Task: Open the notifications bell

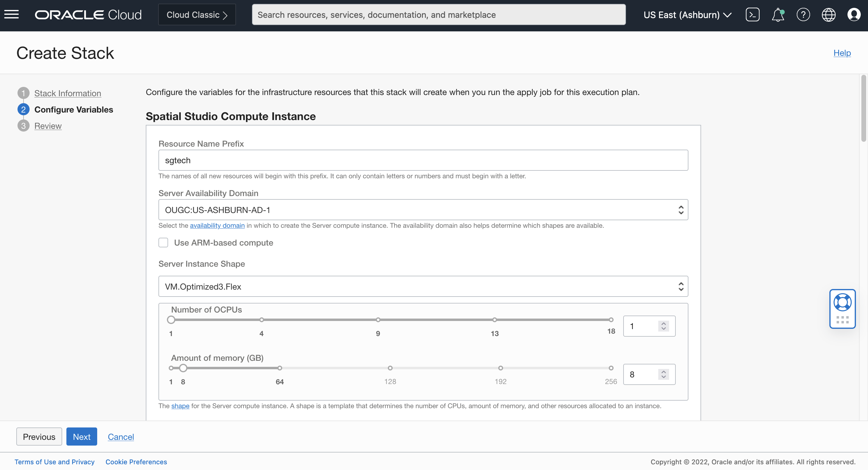Action: [778, 15]
